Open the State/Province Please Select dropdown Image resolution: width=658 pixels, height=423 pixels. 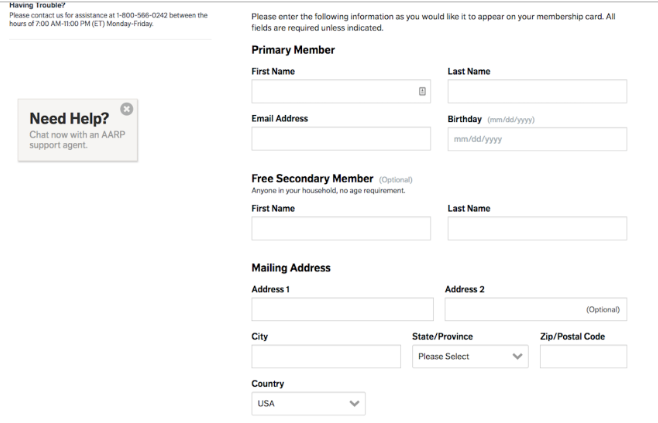468,356
